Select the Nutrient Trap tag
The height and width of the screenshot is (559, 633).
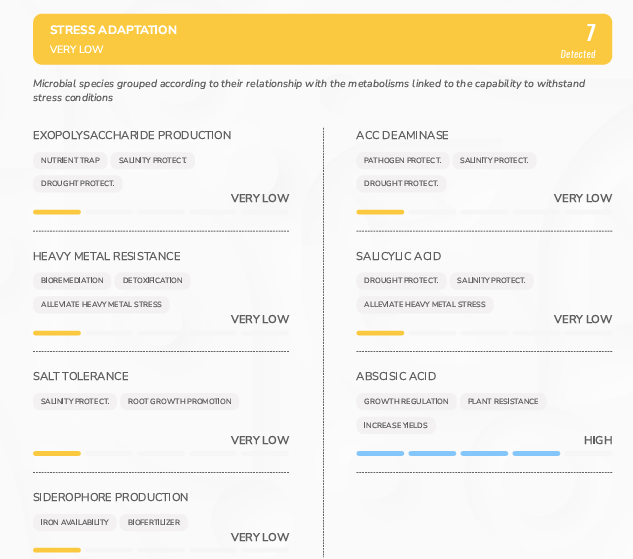tap(70, 160)
